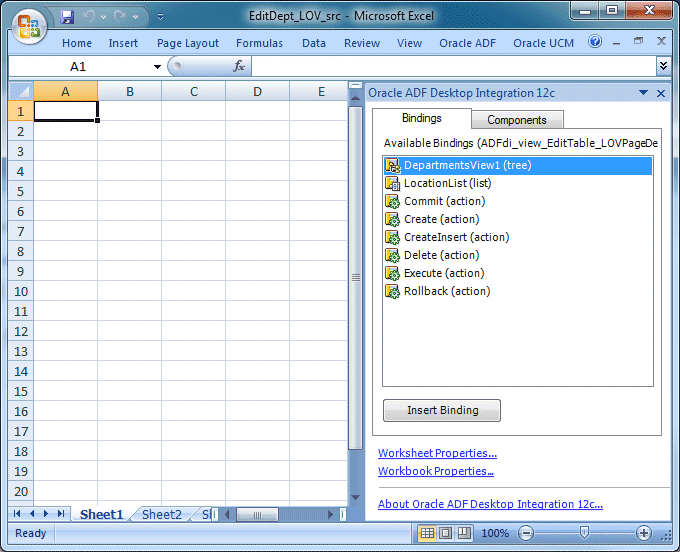Screen dimensions: 680x552
Task: Click the Office button logo
Action: [x=29, y=26]
